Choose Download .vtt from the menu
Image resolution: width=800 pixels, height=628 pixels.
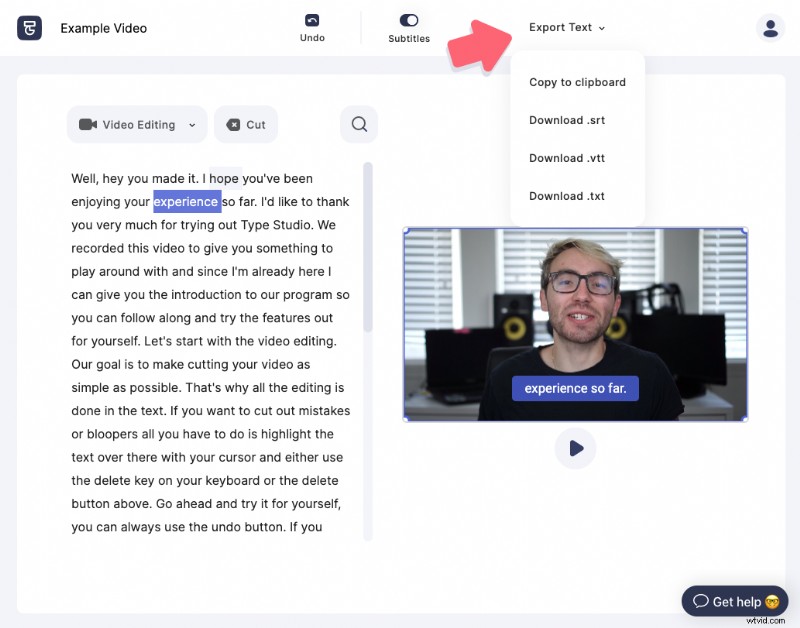pos(566,158)
